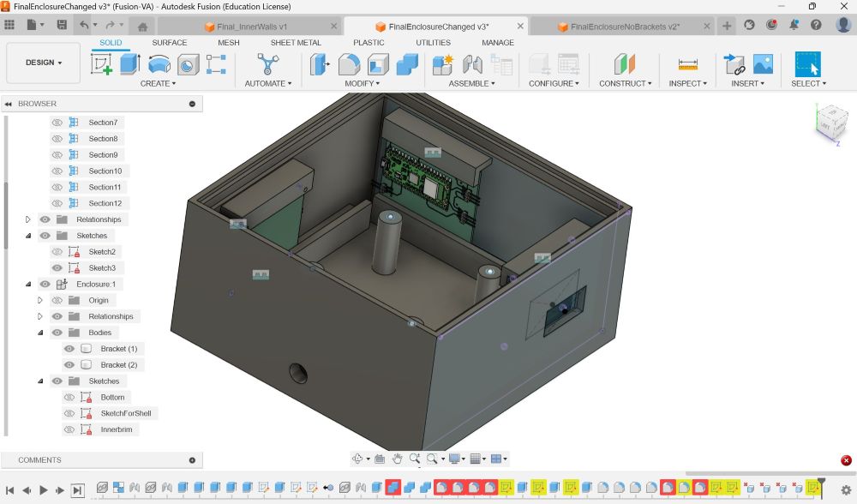Image resolution: width=857 pixels, height=504 pixels.
Task: Select the Fillet tool icon
Action: tap(349, 64)
